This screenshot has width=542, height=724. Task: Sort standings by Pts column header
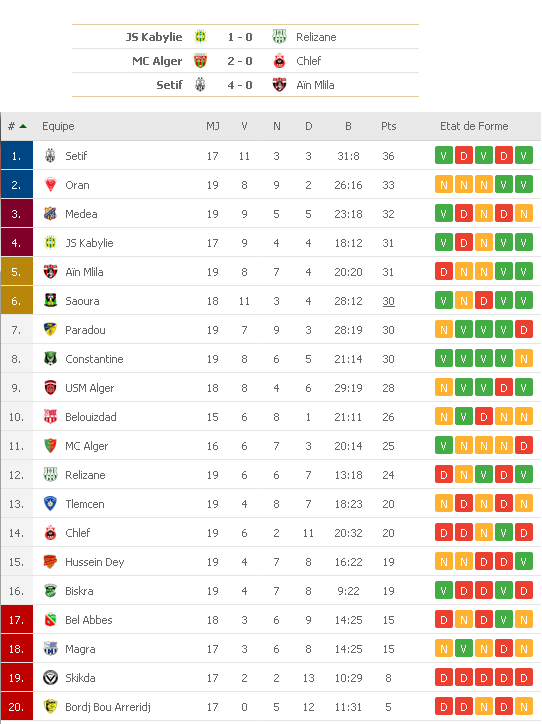click(388, 126)
